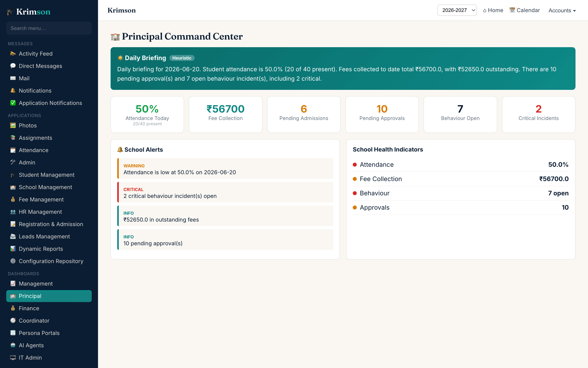This screenshot has width=588, height=368.
Task: Click the Photos picture icon
Action: pyautogui.click(x=13, y=125)
